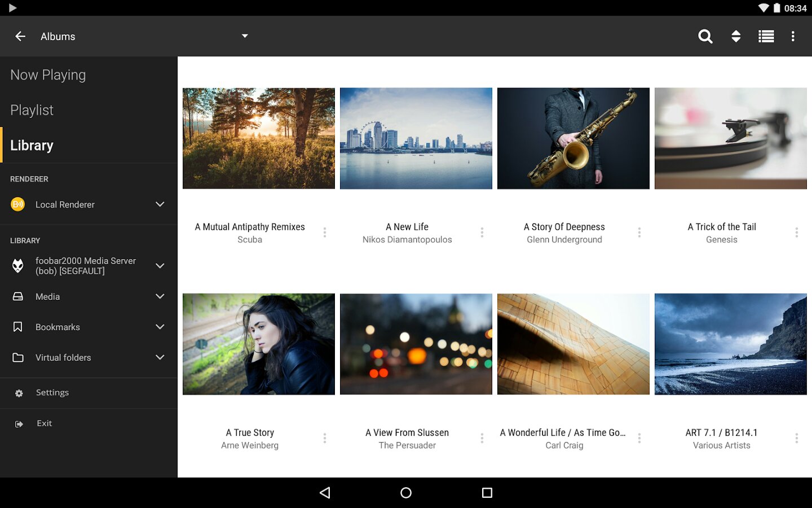
Task: Select the Library tab
Action: pos(32,146)
